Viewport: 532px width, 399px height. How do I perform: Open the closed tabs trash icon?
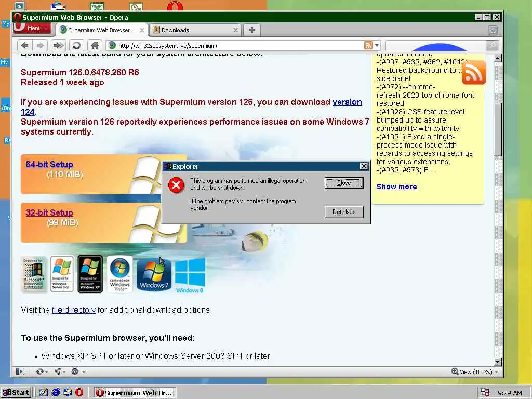[493, 31]
